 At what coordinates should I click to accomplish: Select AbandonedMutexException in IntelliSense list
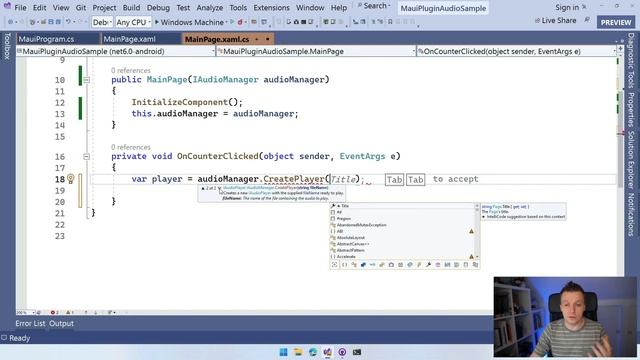coord(402,225)
